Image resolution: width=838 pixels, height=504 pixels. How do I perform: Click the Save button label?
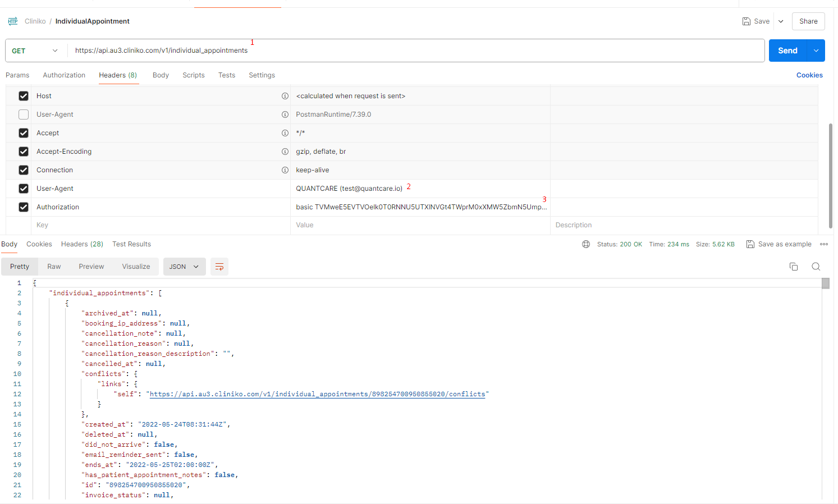tap(762, 21)
